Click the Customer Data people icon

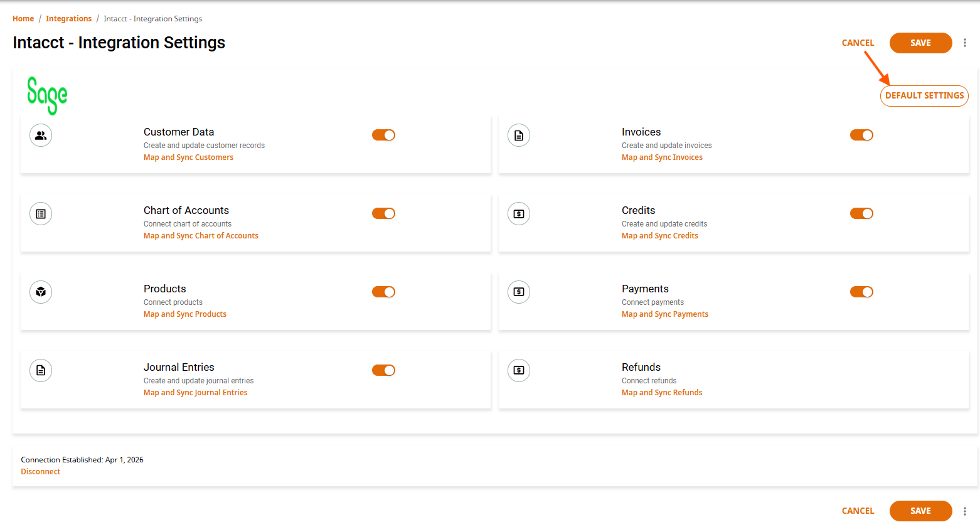tap(41, 135)
